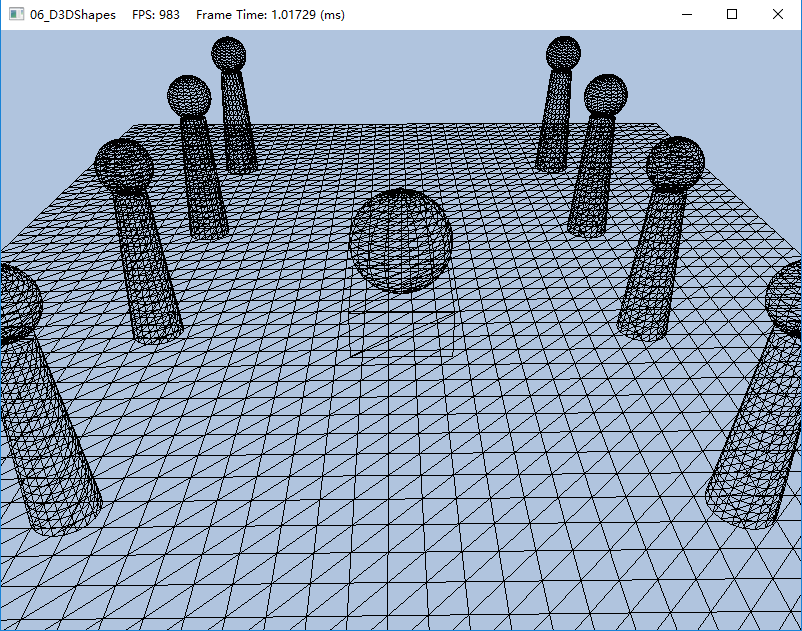Viewport: 802px width, 631px height.
Task: Click the 06_D3DShapes window title text
Action: (x=73, y=15)
